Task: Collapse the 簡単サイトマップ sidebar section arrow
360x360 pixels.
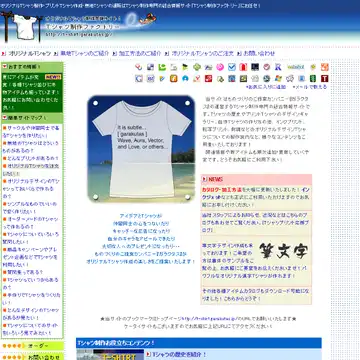Action: coord(5,117)
